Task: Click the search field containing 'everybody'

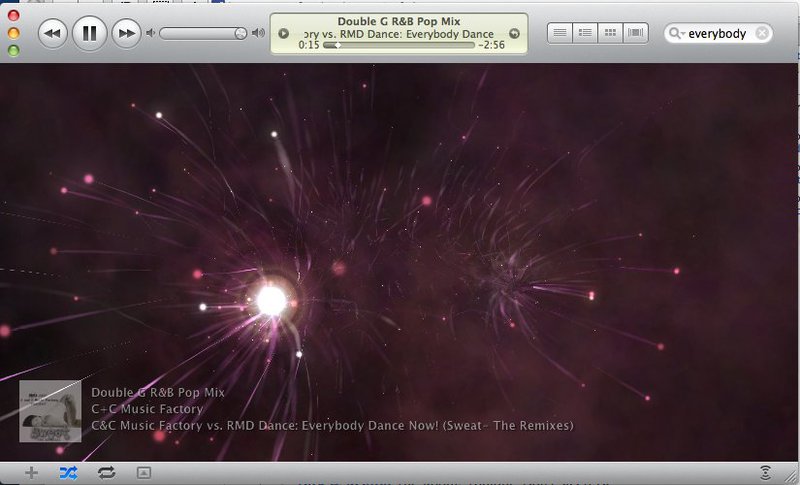Action: (717, 34)
